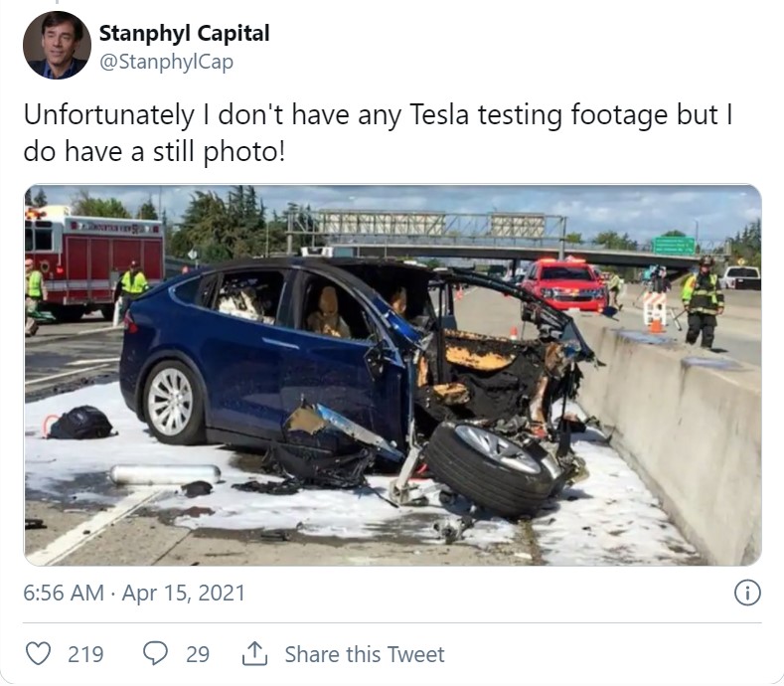This screenshot has height=686, width=784.
Task: Click the green highway sign in the photo
Action: (673, 246)
